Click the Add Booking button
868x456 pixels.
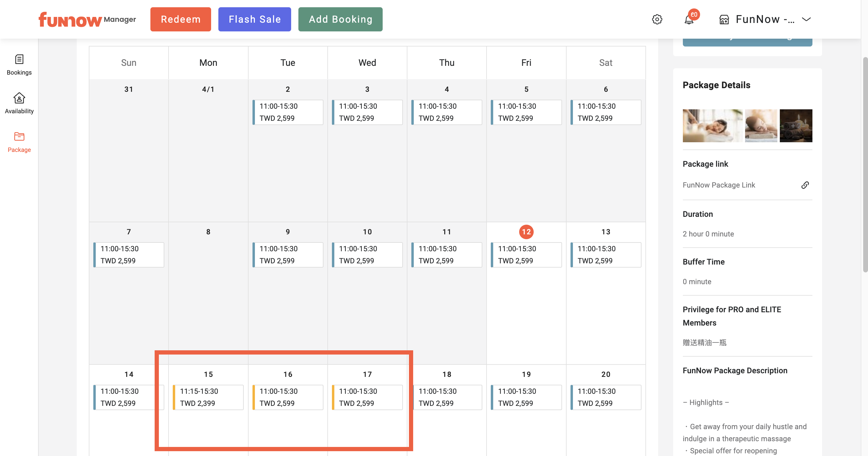click(x=340, y=19)
